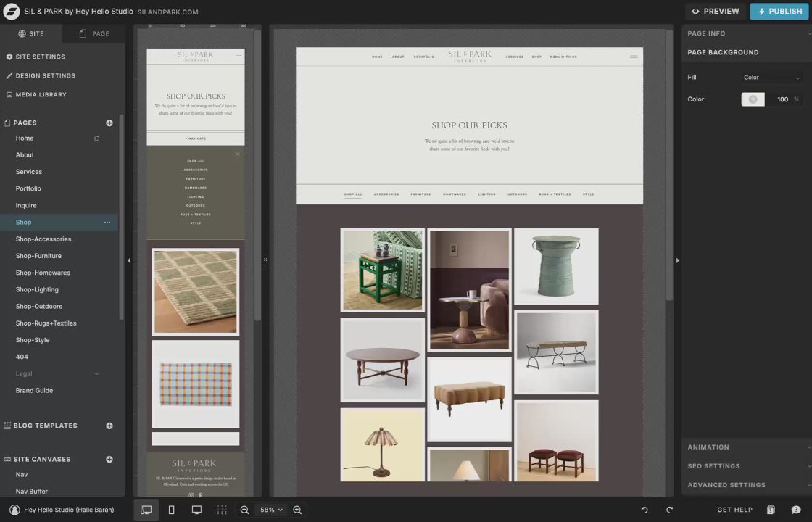The width and height of the screenshot is (812, 522).
Task: Switch to desktop-only view
Action: pos(196,510)
